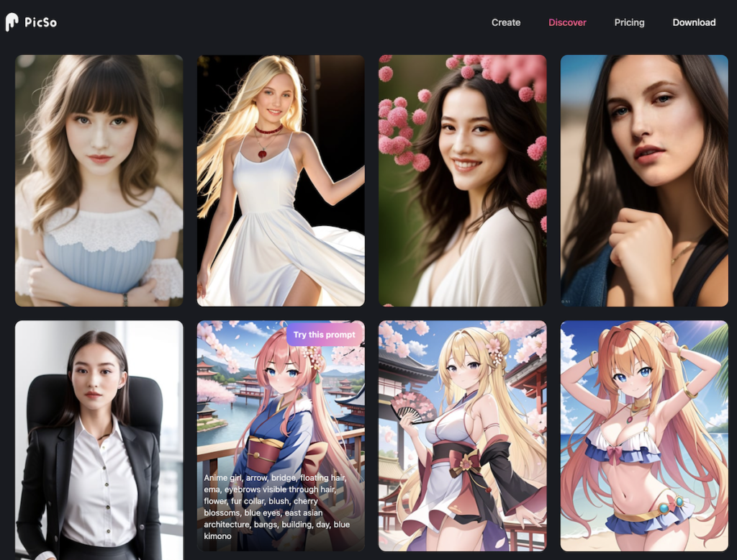Click the Try this prompt button
The width and height of the screenshot is (737, 560).
pos(325,334)
